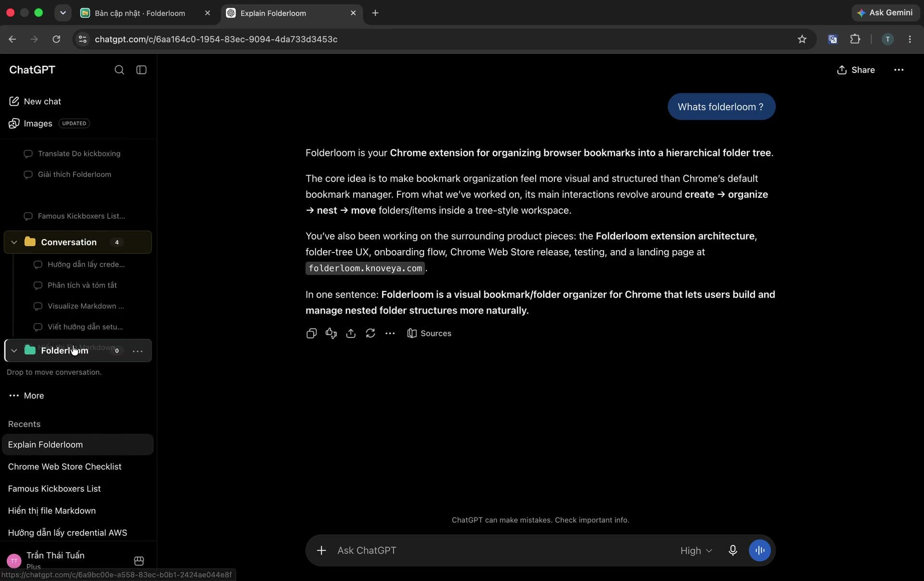
Task: Open the High reasoning dropdown
Action: pyautogui.click(x=696, y=551)
